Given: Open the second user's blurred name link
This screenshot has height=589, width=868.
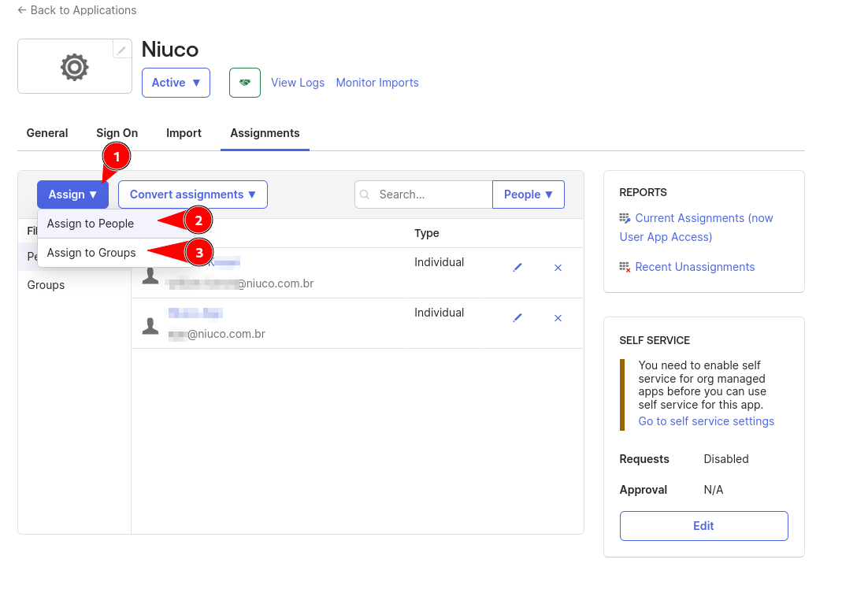Looking at the screenshot, I should click(195, 313).
